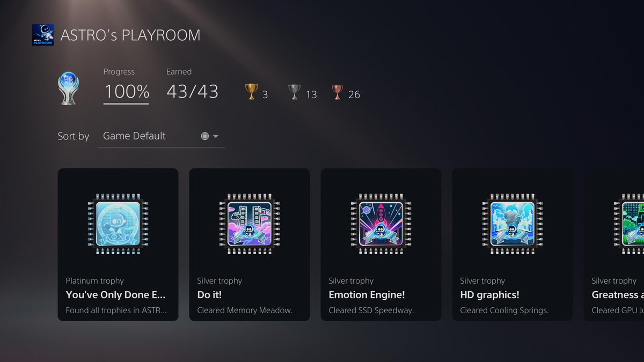
Task: Open the Emotion Engine! trophy title
Action: pos(367,295)
